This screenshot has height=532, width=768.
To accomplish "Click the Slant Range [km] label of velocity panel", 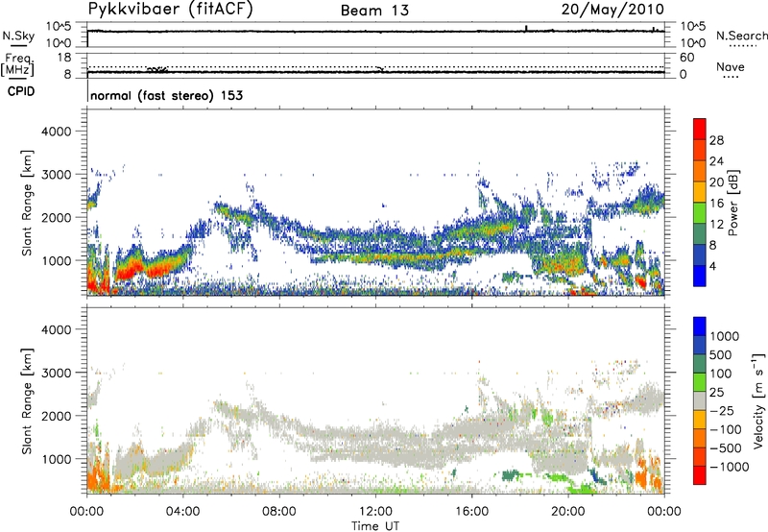I will (27, 401).
